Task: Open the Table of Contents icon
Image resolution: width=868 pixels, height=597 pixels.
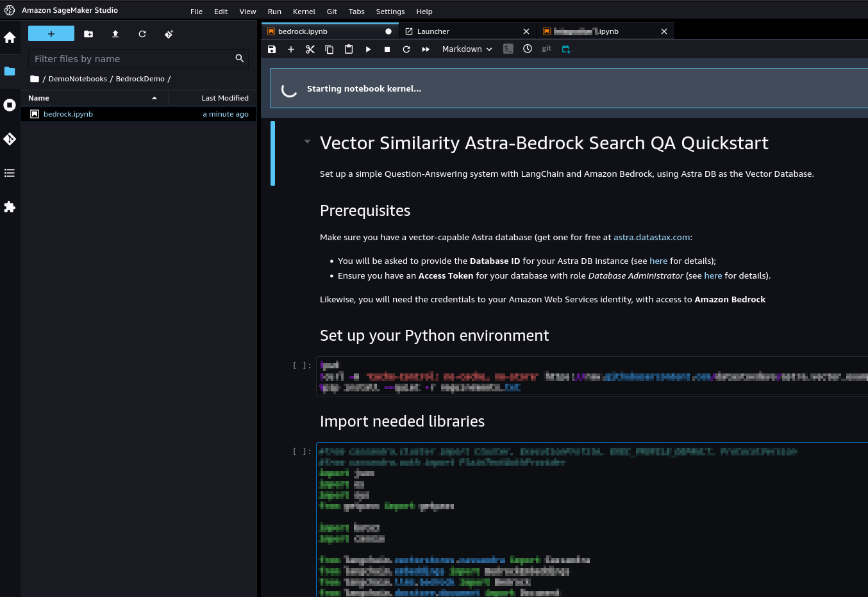Action: click(10, 173)
